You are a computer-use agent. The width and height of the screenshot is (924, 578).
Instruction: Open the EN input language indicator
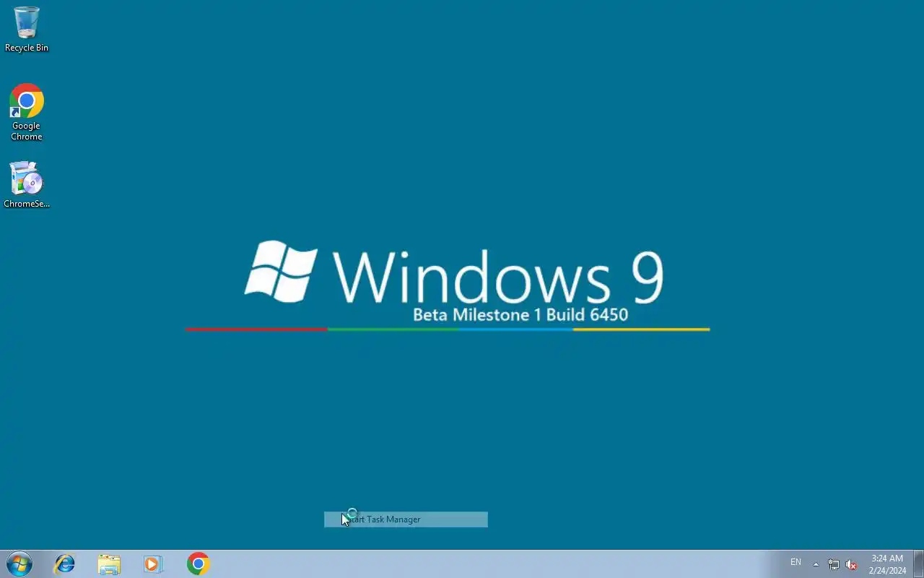796,562
